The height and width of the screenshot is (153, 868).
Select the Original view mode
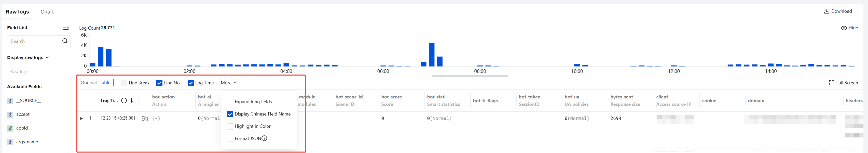click(88, 83)
